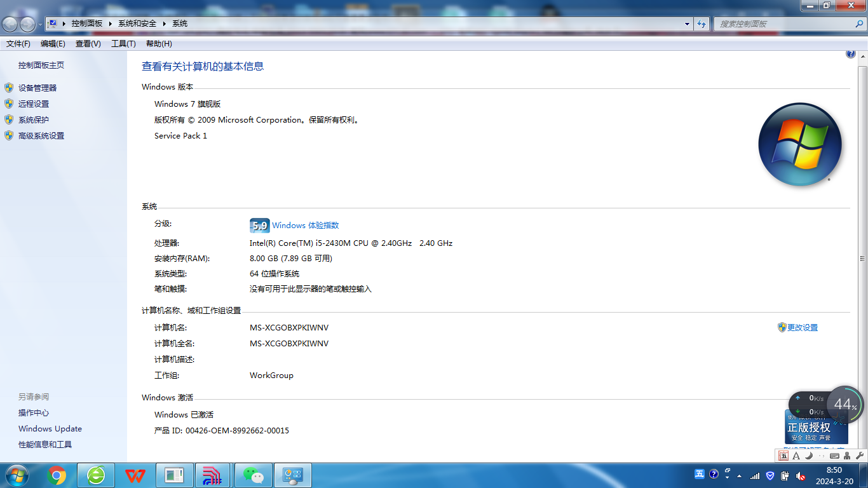The image size is (868, 488).
Task: Open 高级系统设置
Action: 41,136
